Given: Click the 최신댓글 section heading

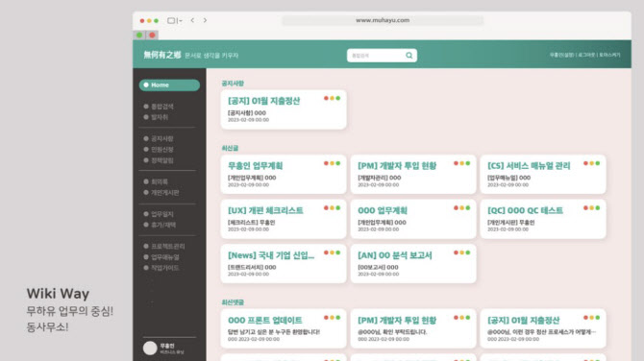Looking at the screenshot, I should pos(233,302).
